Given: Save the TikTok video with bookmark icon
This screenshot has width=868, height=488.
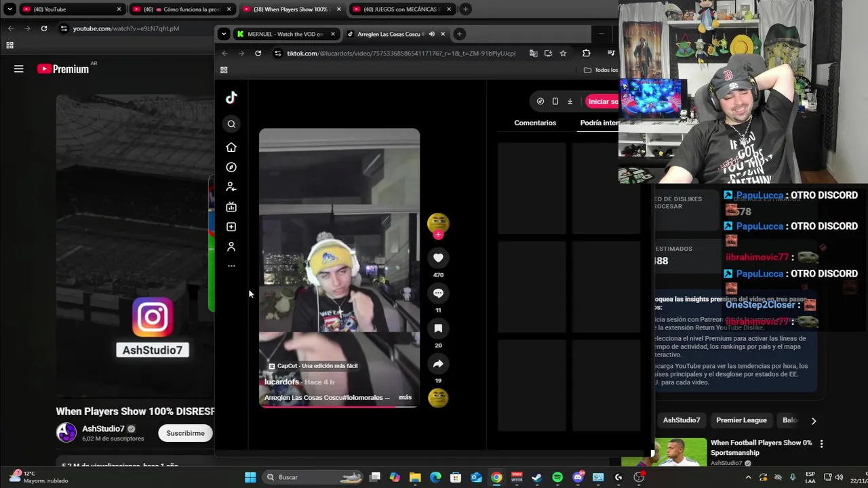Looking at the screenshot, I should pyautogui.click(x=438, y=329).
